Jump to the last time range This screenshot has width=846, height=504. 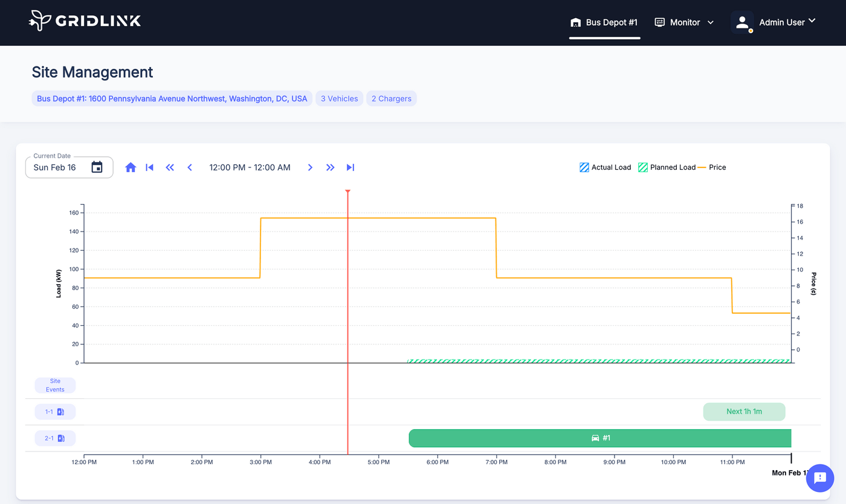tap(350, 167)
